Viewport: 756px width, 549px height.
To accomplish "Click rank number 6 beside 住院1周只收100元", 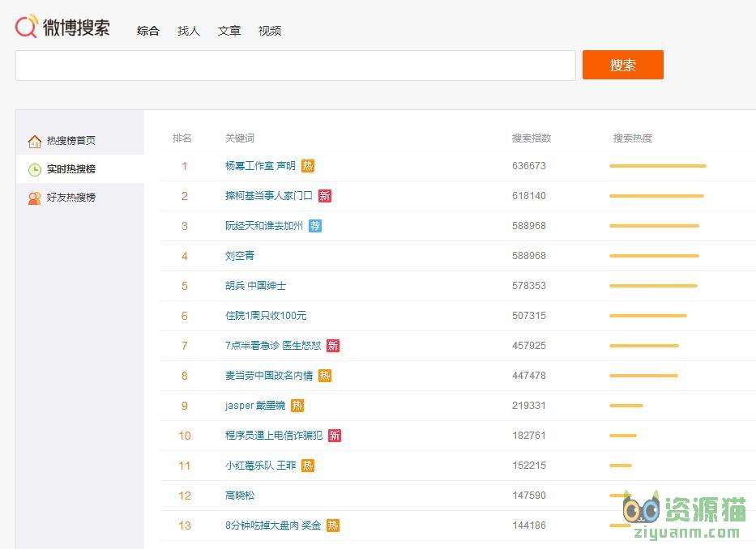I will [184, 316].
